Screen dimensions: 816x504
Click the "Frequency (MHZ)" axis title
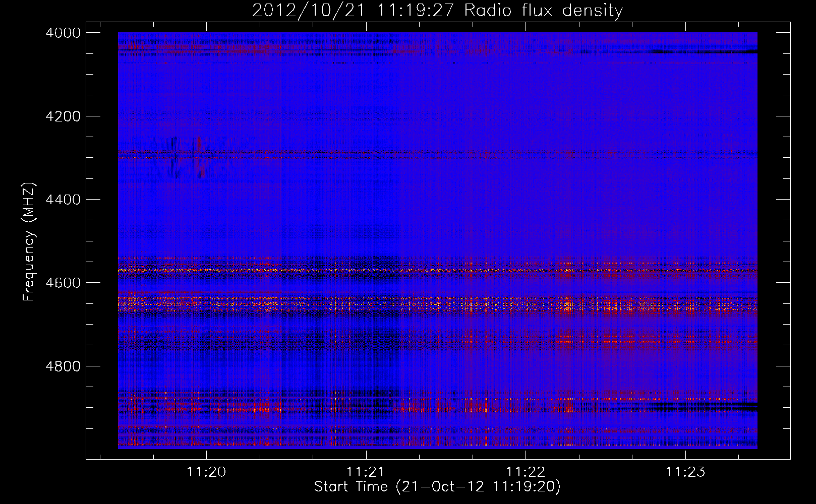[x=29, y=242]
